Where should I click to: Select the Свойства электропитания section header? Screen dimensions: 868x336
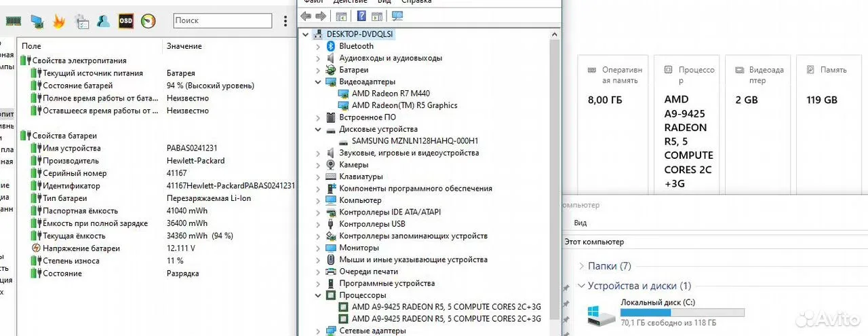click(x=79, y=60)
